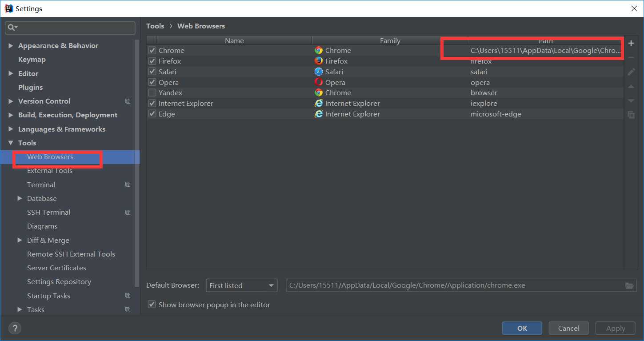Click project-level icon beside Terminal

point(128,185)
